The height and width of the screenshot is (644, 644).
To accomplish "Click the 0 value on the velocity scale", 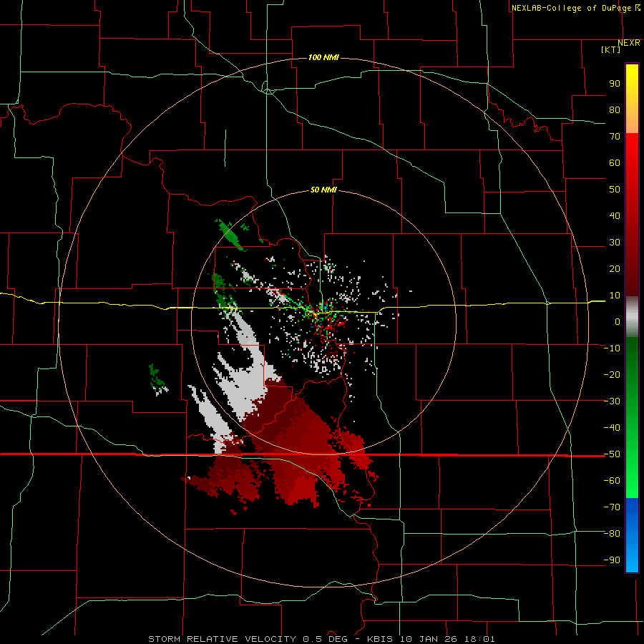I will (618, 322).
